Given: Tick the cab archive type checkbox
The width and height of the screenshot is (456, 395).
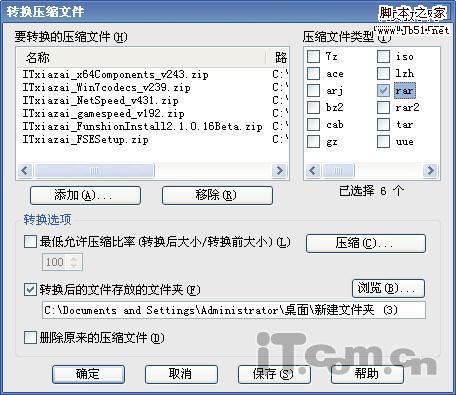Looking at the screenshot, I should pyautogui.click(x=313, y=124).
